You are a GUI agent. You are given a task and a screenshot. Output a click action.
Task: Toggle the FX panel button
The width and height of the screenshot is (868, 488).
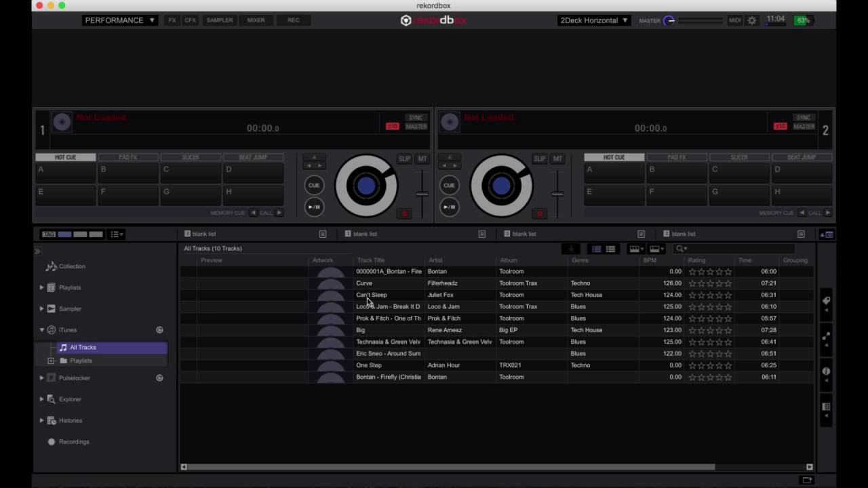pos(172,20)
